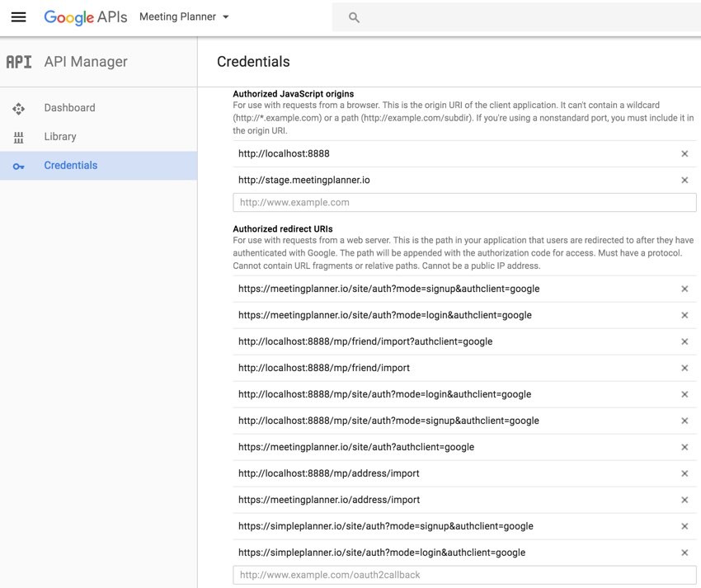
Task: Remove origin http://stage.meetingplanner.io
Action: [x=685, y=181]
